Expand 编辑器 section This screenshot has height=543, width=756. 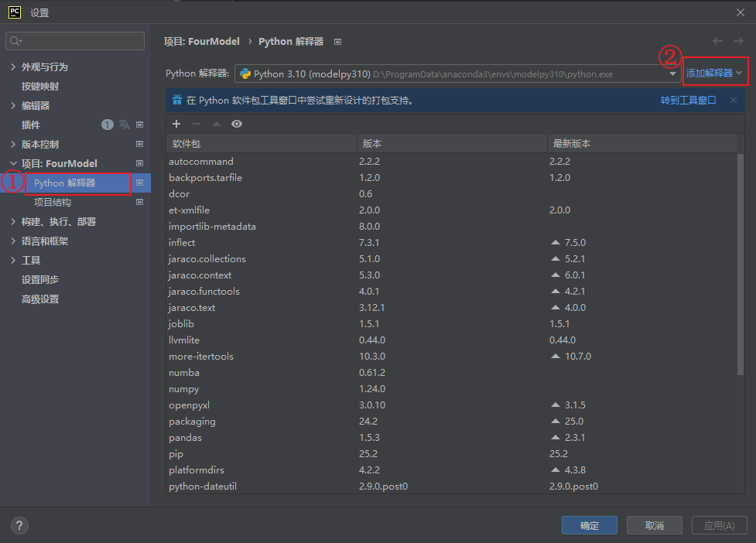pyautogui.click(x=13, y=105)
